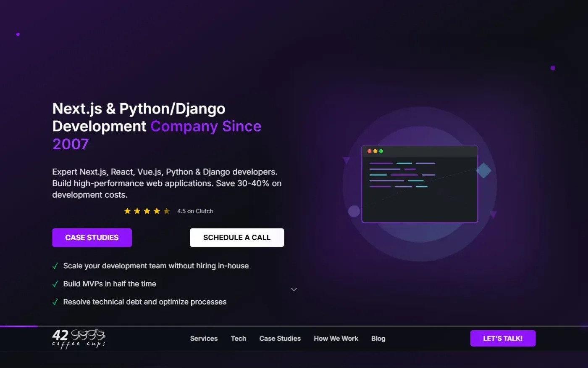The width and height of the screenshot is (588, 368).
Task: Click checkmark beside Resolve technical debt
Action: [x=55, y=302]
